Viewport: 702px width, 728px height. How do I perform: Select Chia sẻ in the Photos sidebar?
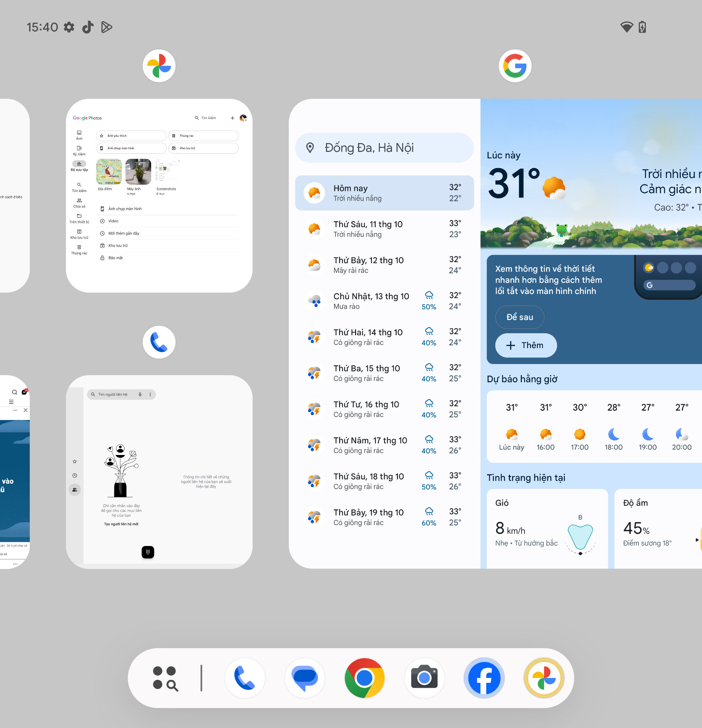pos(79,203)
